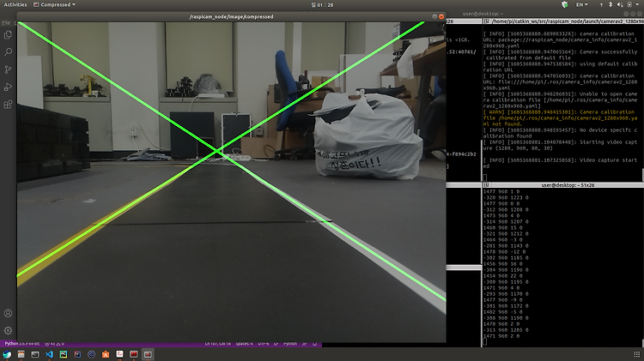Viewport: 644px width, 361px height.
Task: Click the power status tray icon
Action: coord(629,4)
